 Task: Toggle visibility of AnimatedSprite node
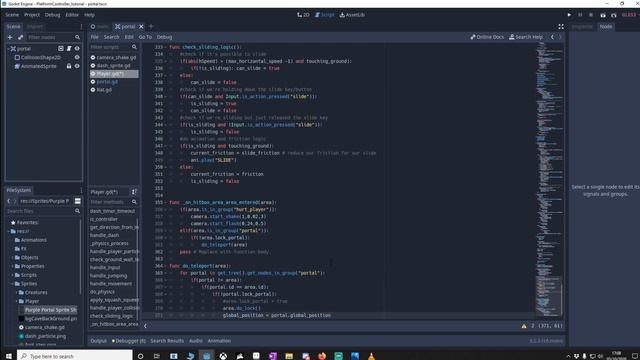pyautogui.click(x=77, y=66)
